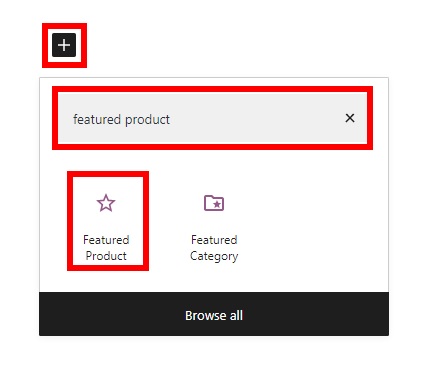Image resolution: width=421 pixels, height=386 pixels.
Task: Select the Featured Category folder icon
Action: point(214,203)
